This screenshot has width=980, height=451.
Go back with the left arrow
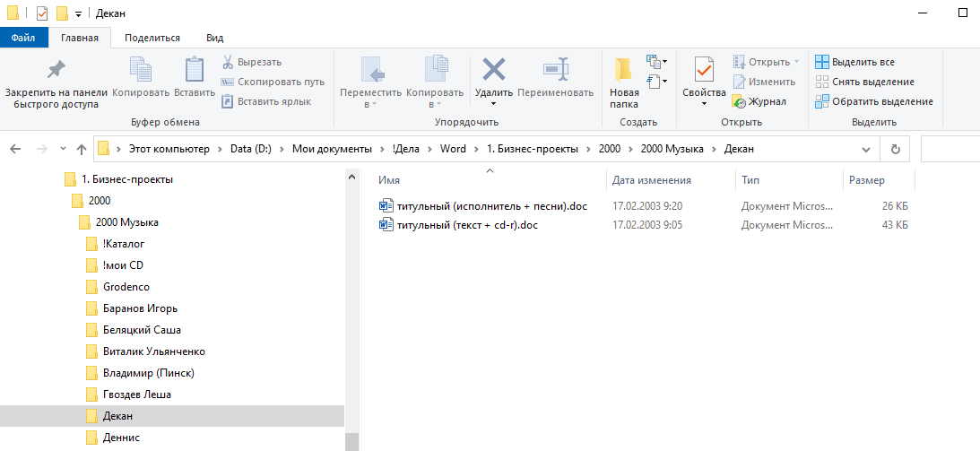click(x=15, y=150)
